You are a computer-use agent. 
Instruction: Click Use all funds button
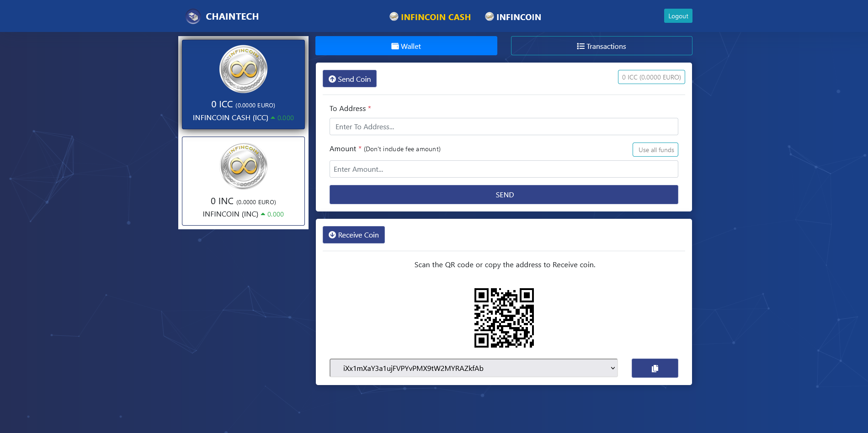point(655,150)
